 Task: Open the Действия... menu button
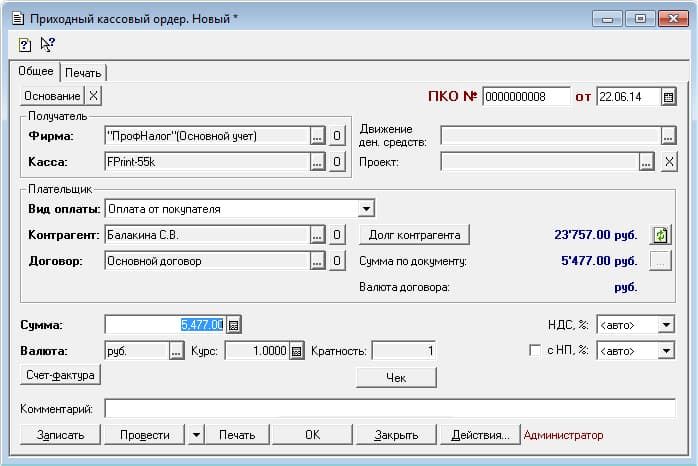click(x=480, y=435)
